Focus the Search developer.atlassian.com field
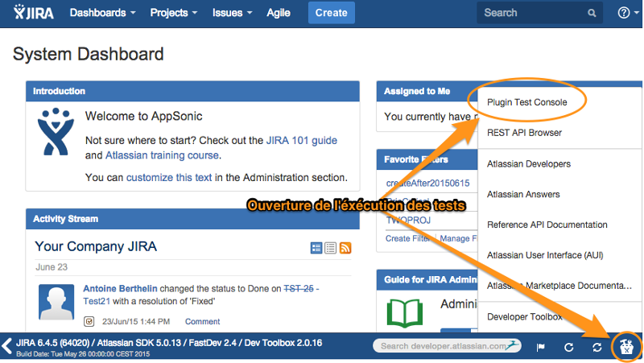Viewport: 644px width, 363px height. click(x=447, y=346)
